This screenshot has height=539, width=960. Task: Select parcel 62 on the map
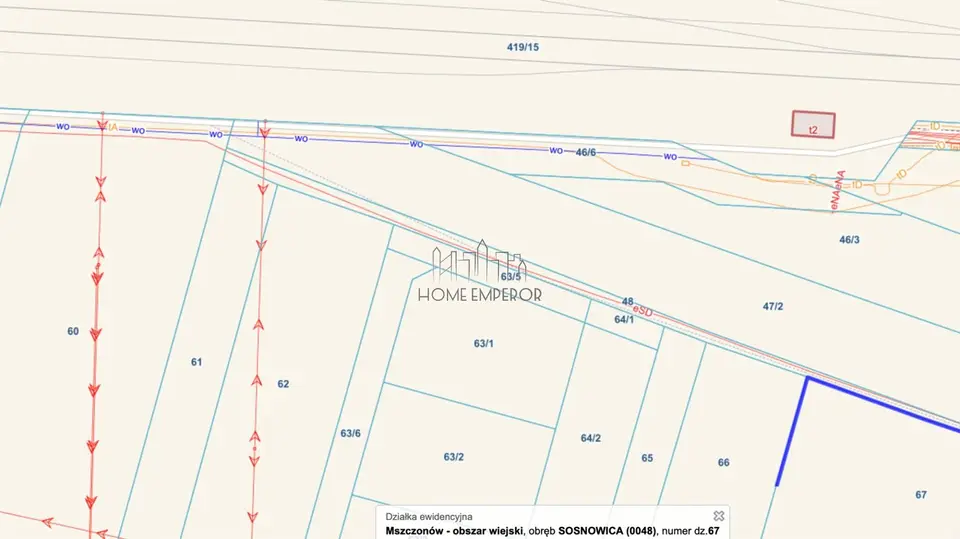pyautogui.click(x=283, y=384)
